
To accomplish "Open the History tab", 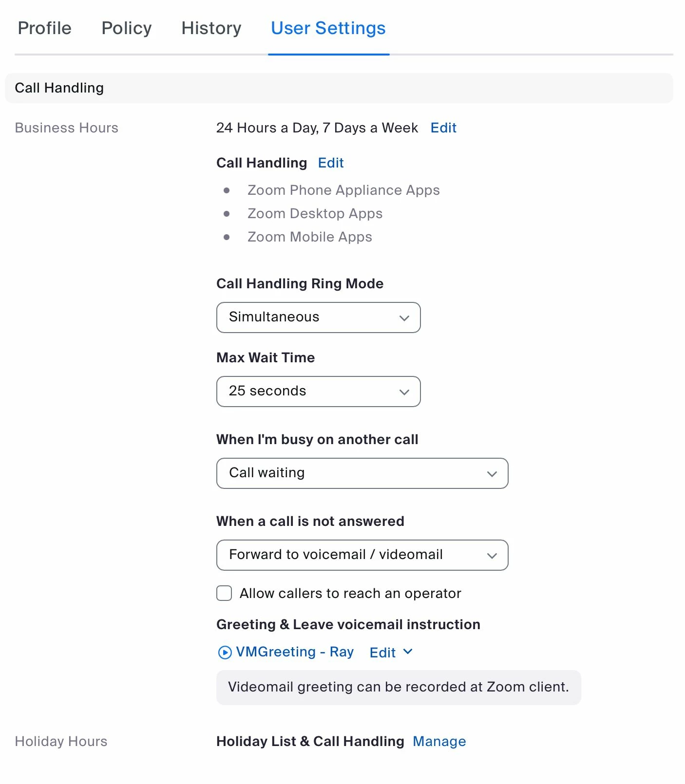I will point(211,28).
